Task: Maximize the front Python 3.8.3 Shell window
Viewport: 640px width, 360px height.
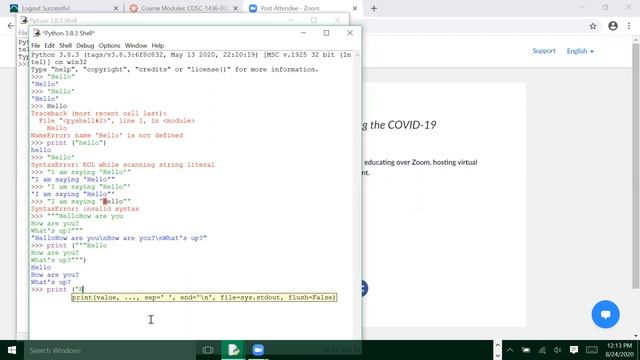Action: (326, 33)
